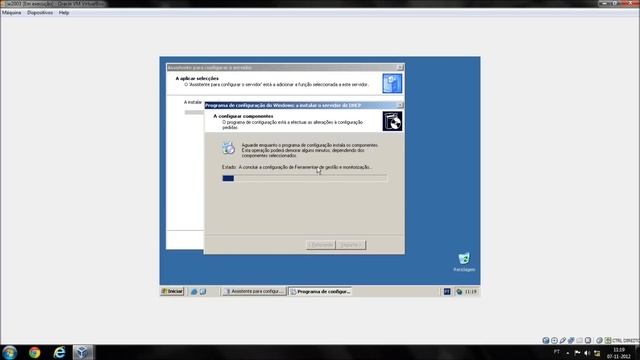Click the Estado status text line

[x=297, y=167]
